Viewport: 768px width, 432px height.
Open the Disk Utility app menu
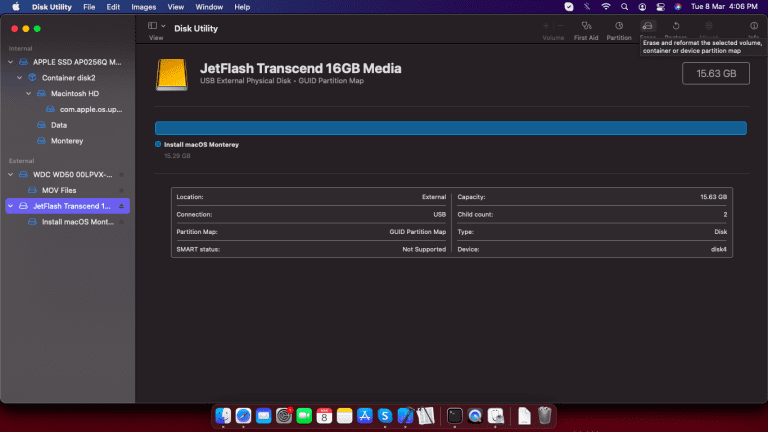coord(52,7)
